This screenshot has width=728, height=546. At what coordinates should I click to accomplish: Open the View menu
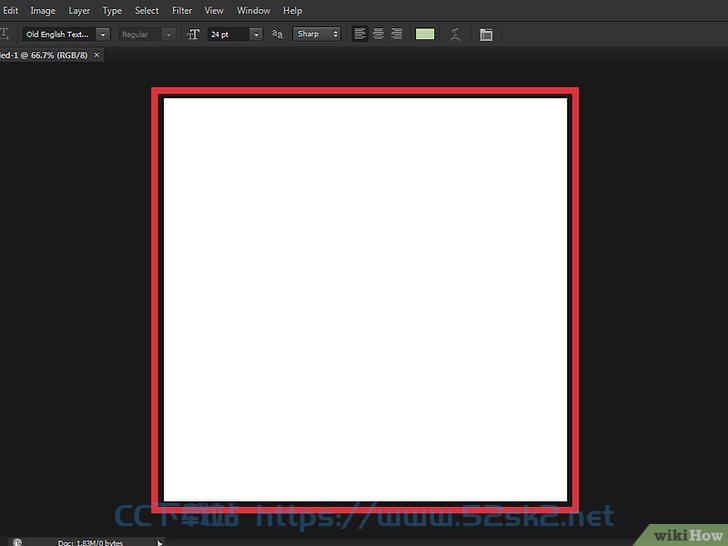(214, 10)
